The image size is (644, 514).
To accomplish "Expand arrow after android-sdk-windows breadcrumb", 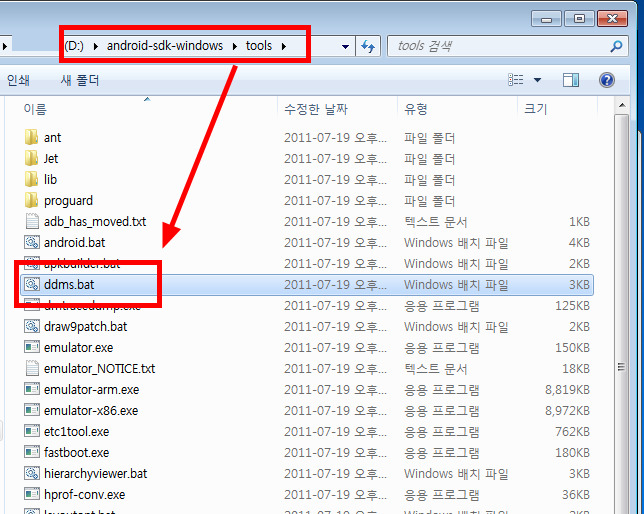I will tap(235, 46).
